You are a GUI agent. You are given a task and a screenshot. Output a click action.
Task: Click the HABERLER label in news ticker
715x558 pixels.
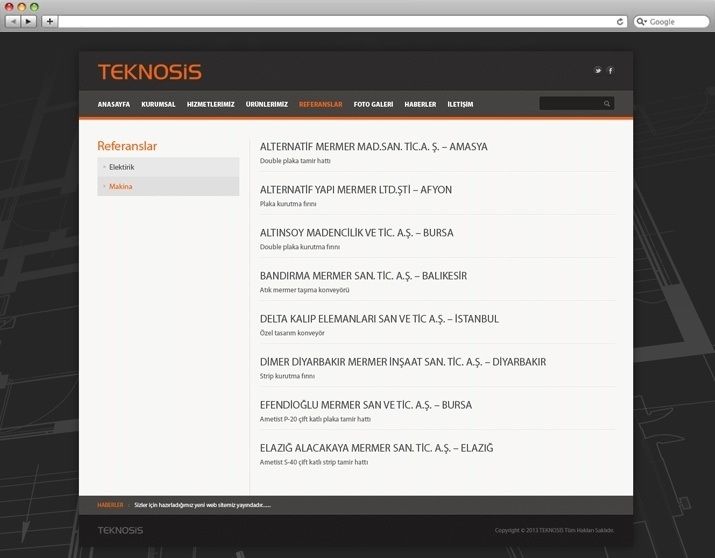tap(110, 505)
